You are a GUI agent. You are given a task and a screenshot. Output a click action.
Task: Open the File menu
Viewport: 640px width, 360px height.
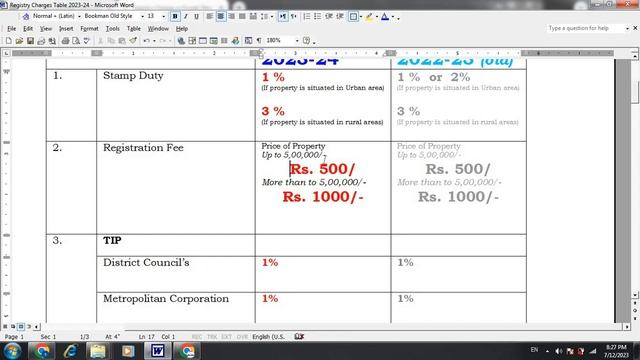[11, 29]
